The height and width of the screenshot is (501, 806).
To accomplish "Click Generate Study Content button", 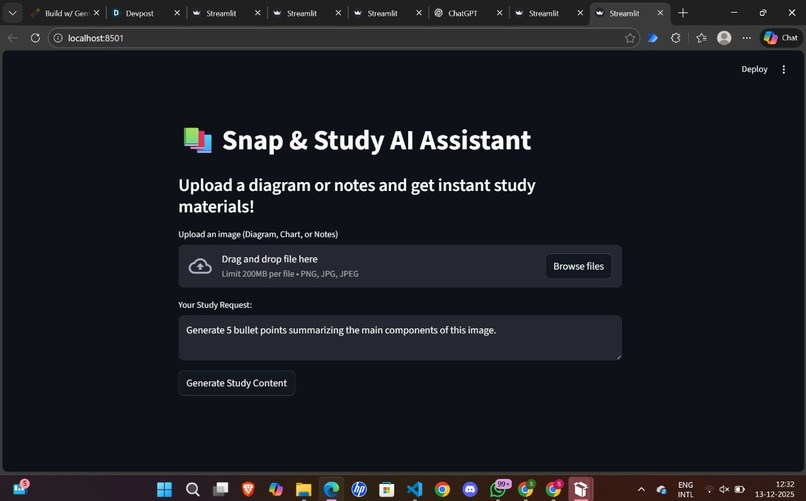I will pyautogui.click(x=236, y=383).
